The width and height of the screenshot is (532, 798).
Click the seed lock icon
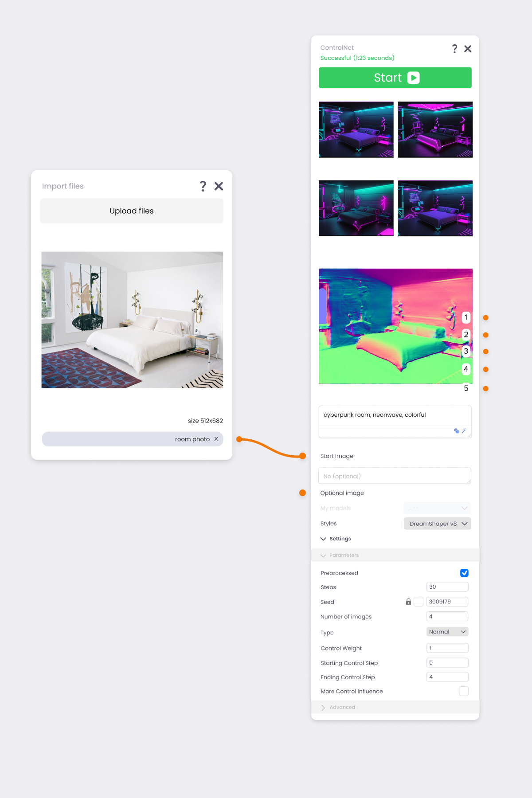(408, 602)
